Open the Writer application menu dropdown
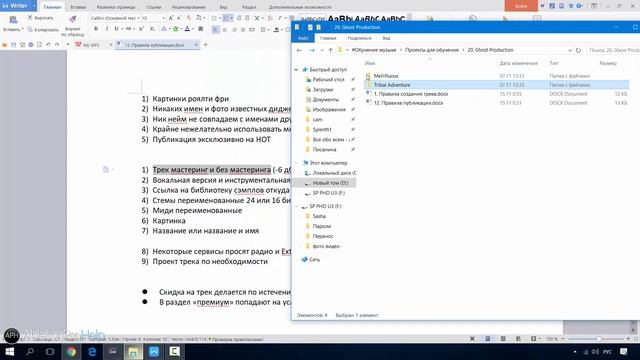Viewport: 640px width, 360px height. pos(34,6)
